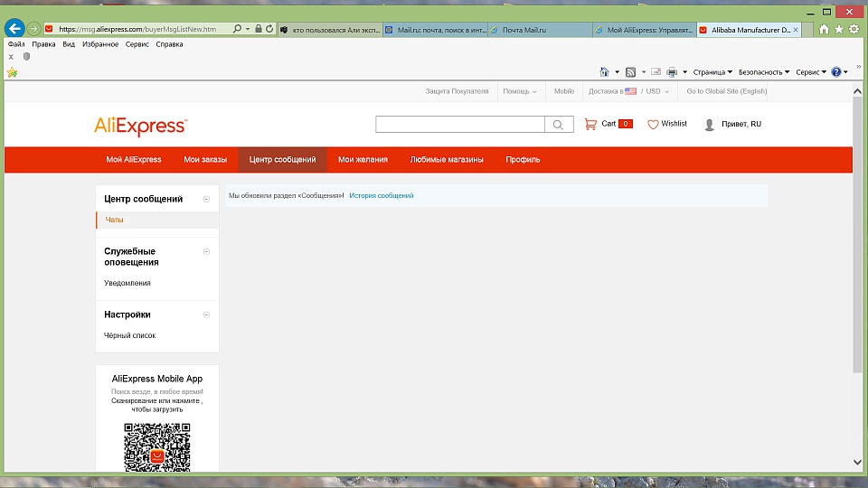Open the Файл menu

coord(16,44)
